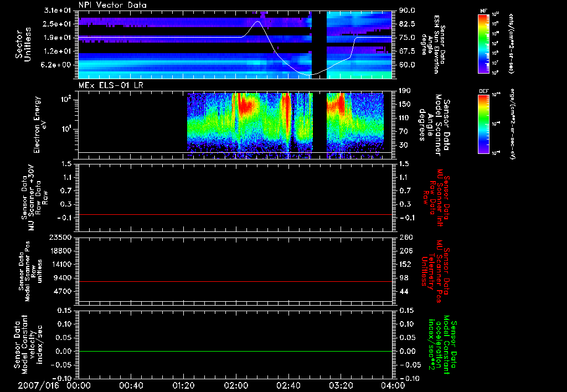Click the 'Sector Unitless' axis title
Viewport: 567px width, 392px height.
pyautogui.click(x=23, y=44)
